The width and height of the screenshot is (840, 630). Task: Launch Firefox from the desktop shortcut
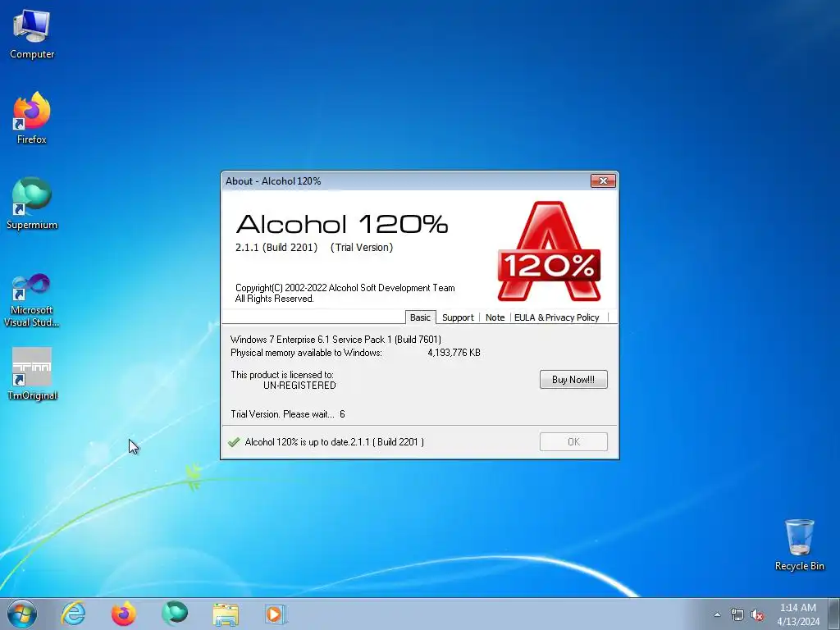tap(32, 118)
